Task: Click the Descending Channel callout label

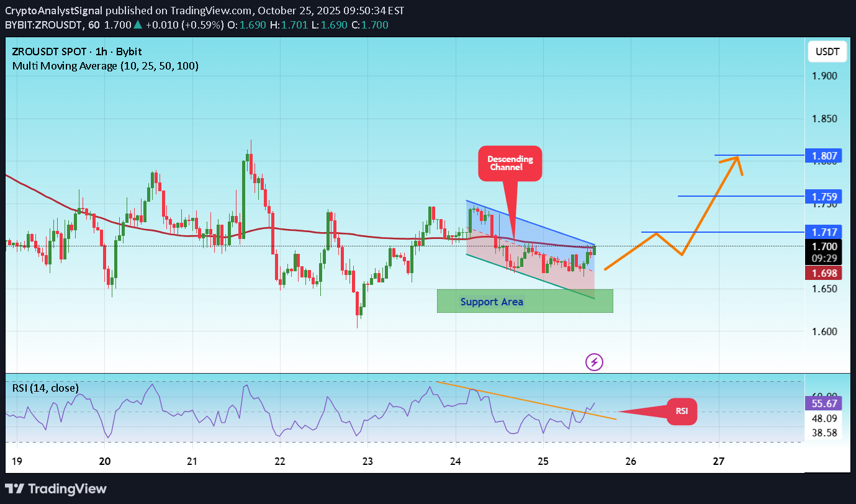Action: point(510,163)
